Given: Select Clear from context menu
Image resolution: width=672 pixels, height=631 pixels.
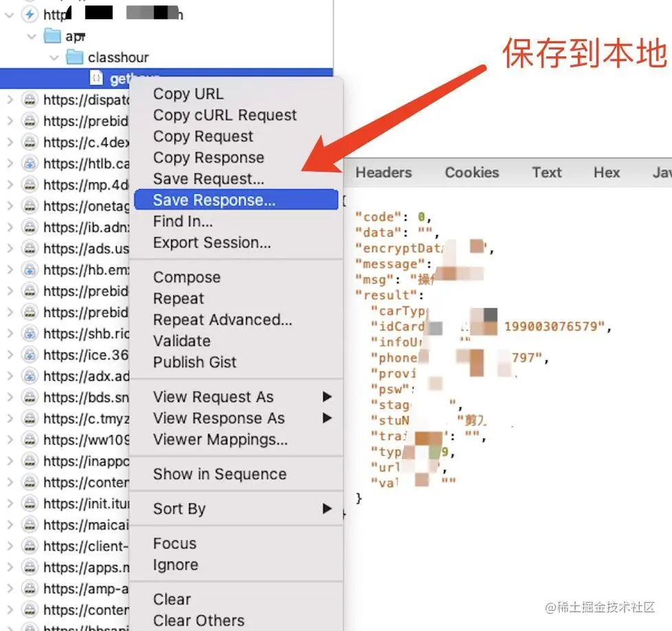Looking at the screenshot, I should click(172, 599).
